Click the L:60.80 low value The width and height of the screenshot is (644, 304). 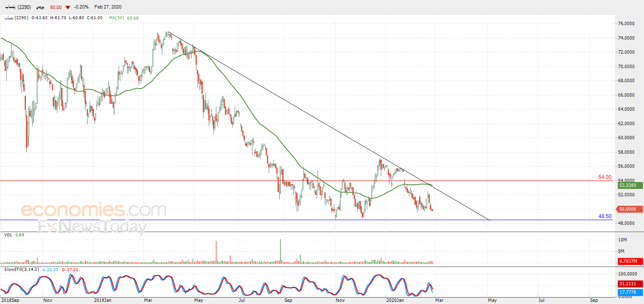pyautogui.click(x=76, y=18)
